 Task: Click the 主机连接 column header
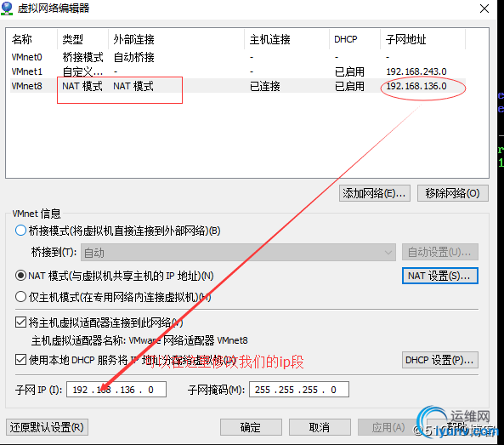click(x=286, y=39)
